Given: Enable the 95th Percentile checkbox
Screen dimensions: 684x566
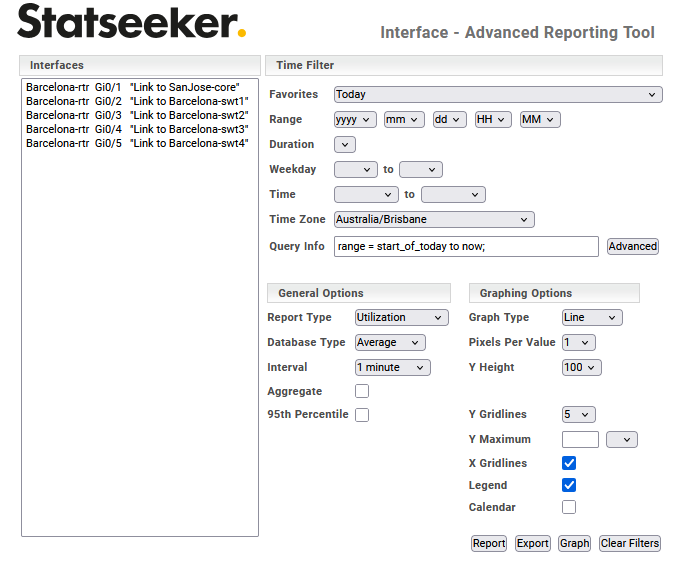Looking at the screenshot, I should point(362,415).
